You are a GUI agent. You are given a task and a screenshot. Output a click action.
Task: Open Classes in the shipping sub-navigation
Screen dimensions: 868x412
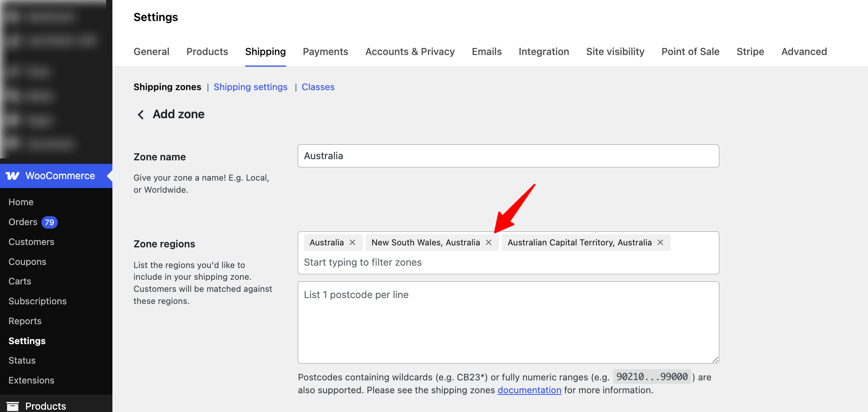click(x=318, y=87)
